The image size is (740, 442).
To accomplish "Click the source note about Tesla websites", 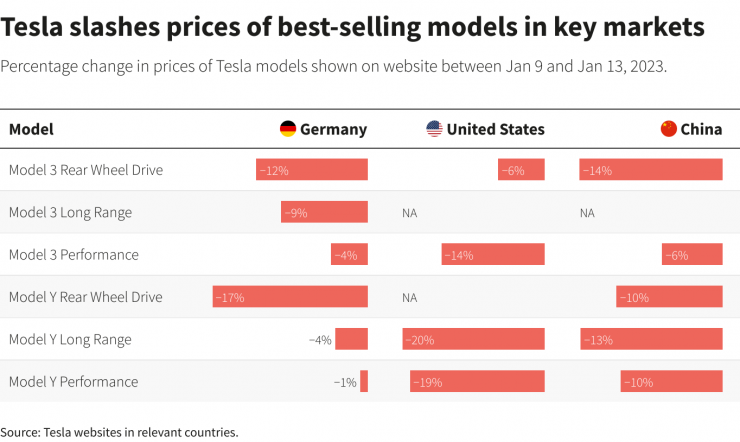I will click(119, 432).
